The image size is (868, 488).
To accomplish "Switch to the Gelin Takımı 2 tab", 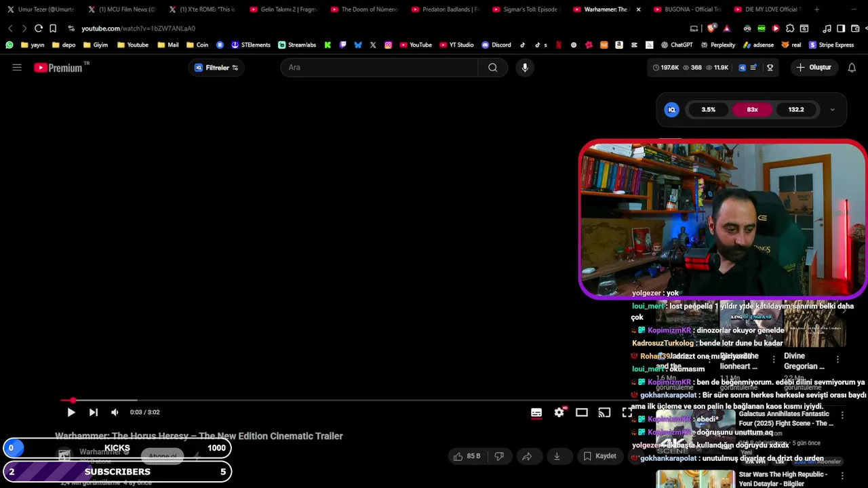I will click(283, 9).
